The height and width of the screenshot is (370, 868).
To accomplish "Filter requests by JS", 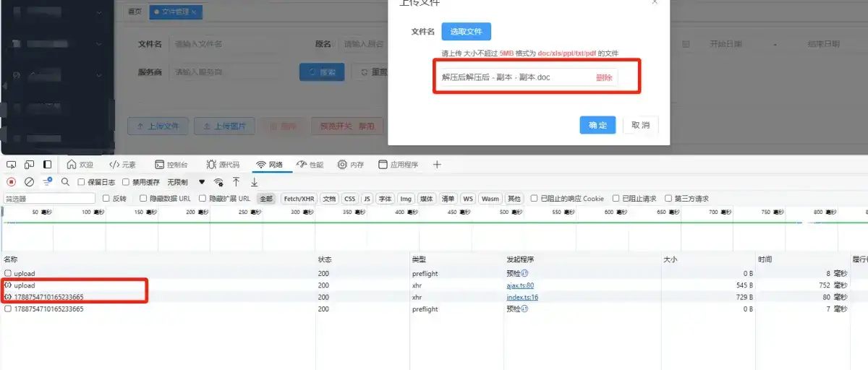I will 367,199.
